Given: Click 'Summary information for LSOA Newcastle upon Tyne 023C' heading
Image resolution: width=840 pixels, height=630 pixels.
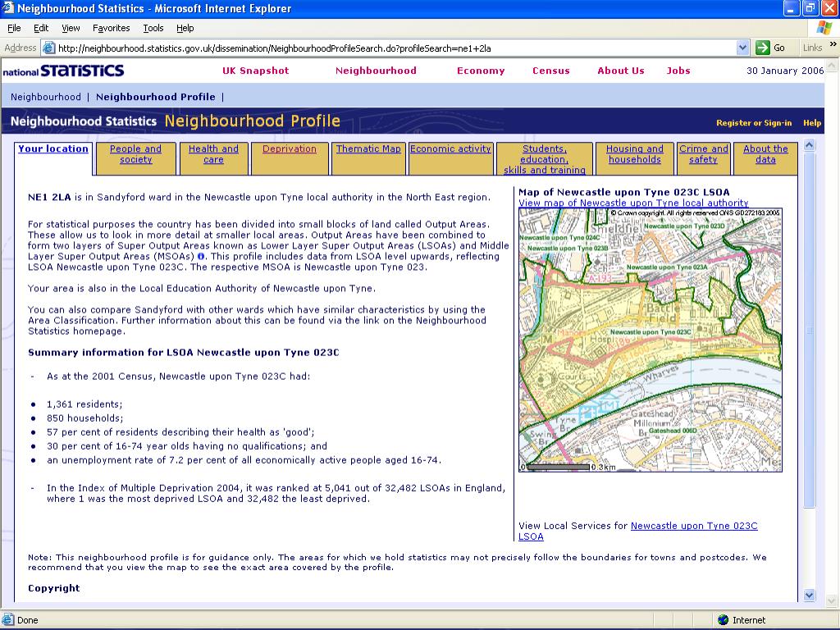Looking at the screenshot, I should coord(183,353).
